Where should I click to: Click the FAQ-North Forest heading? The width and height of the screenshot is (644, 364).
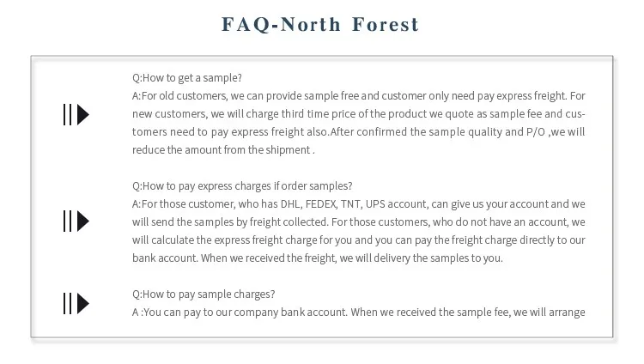click(x=320, y=24)
